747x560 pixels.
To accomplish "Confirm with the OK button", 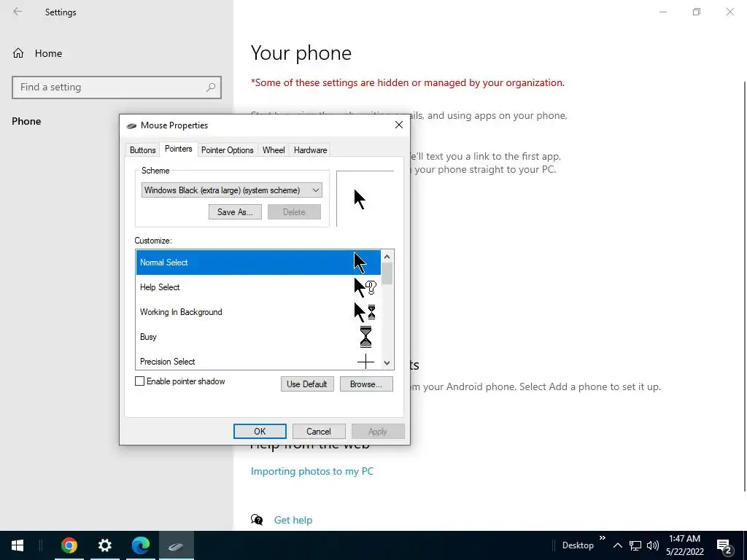I will coord(260,432).
